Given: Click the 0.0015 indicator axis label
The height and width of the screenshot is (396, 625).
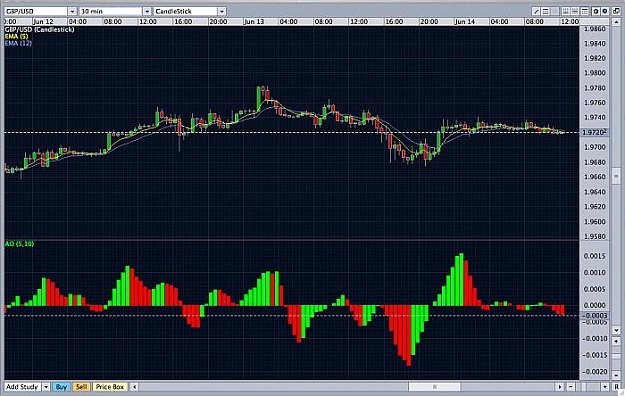Looking at the screenshot, I should point(595,256).
